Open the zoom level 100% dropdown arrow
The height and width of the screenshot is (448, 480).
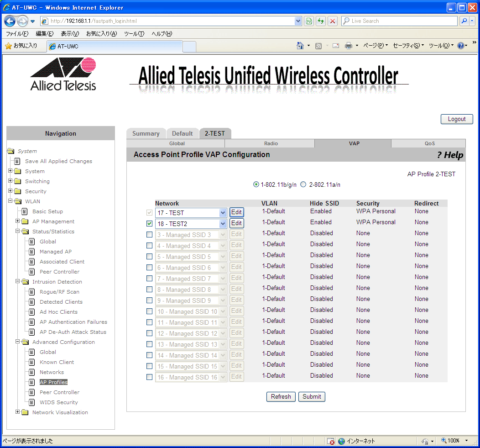click(x=466, y=441)
